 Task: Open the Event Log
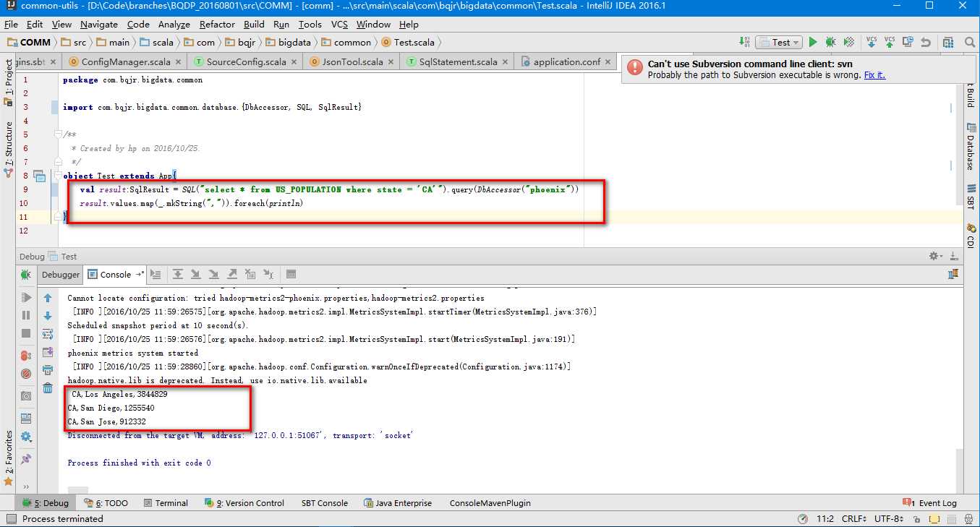(930, 503)
